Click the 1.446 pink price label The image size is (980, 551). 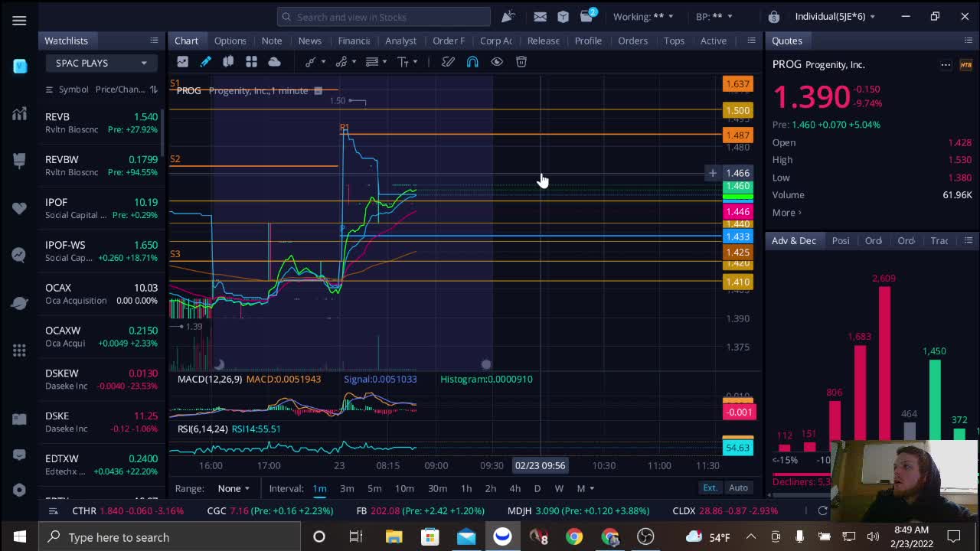738,211
